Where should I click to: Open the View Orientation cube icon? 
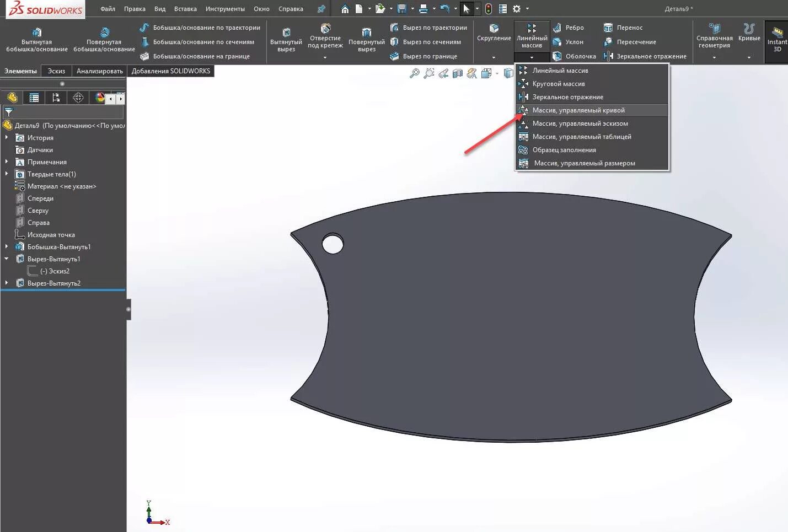486,73
